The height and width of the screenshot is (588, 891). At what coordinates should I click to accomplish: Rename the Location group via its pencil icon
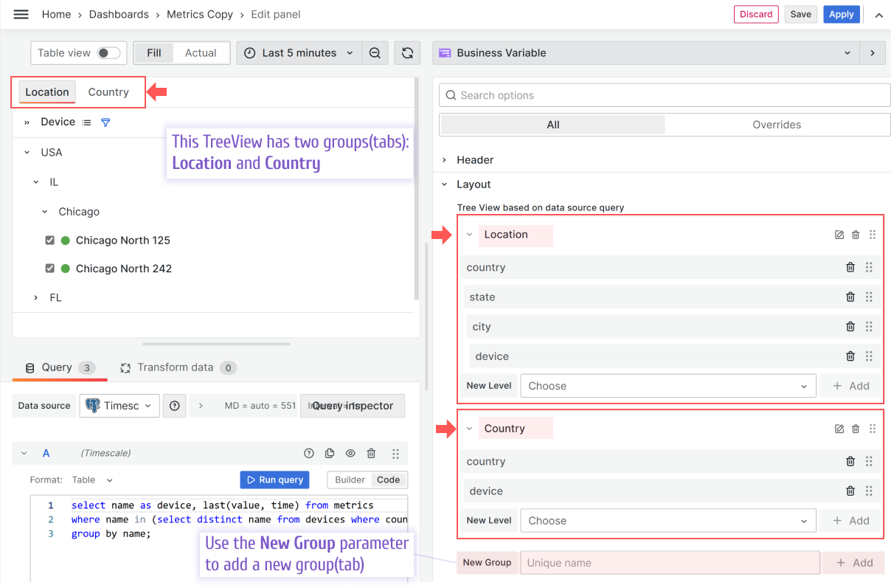coord(839,235)
